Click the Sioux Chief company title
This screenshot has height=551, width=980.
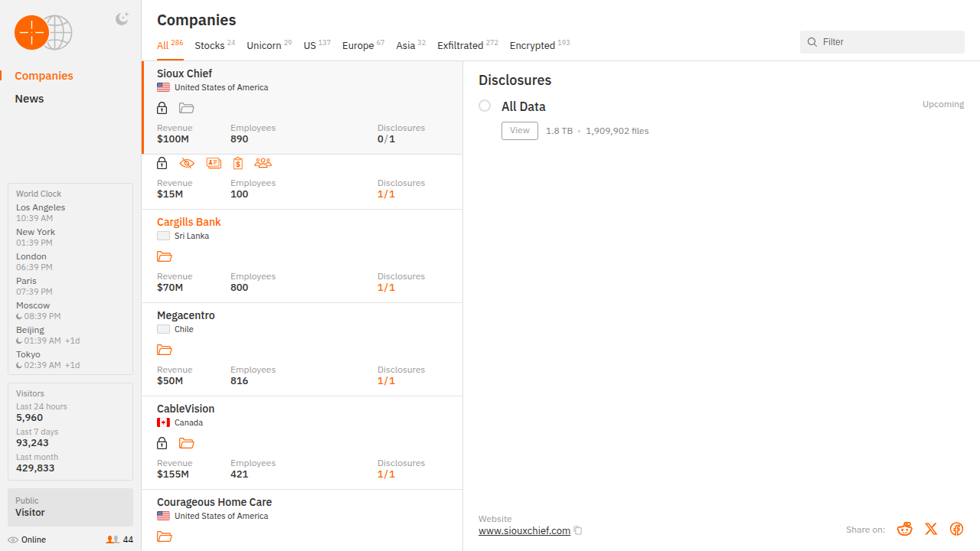pyautogui.click(x=185, y=73)
